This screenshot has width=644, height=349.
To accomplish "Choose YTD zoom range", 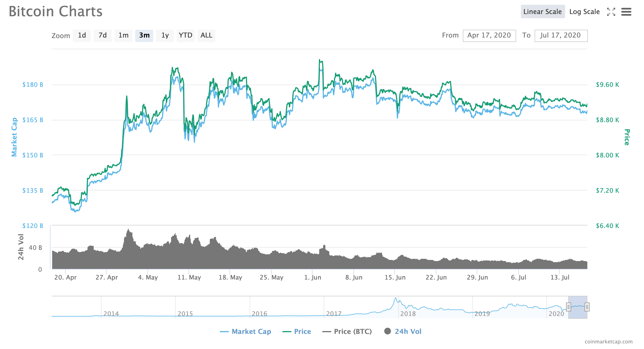I will click(185, 36).
